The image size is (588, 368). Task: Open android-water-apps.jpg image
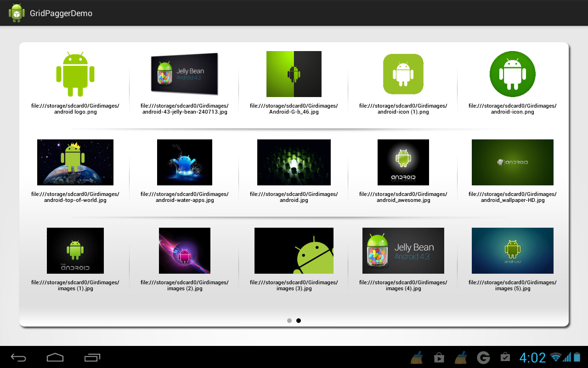coord(185,162)
